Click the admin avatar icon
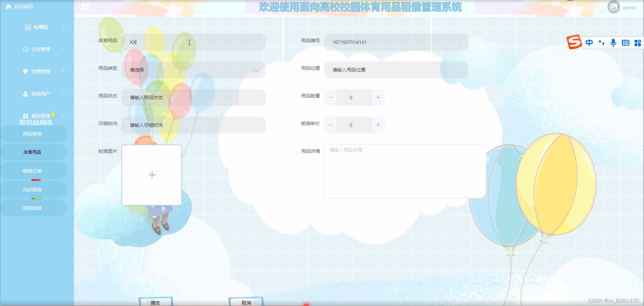This screenshot has height=306, width=644. (x=613, y=7)
